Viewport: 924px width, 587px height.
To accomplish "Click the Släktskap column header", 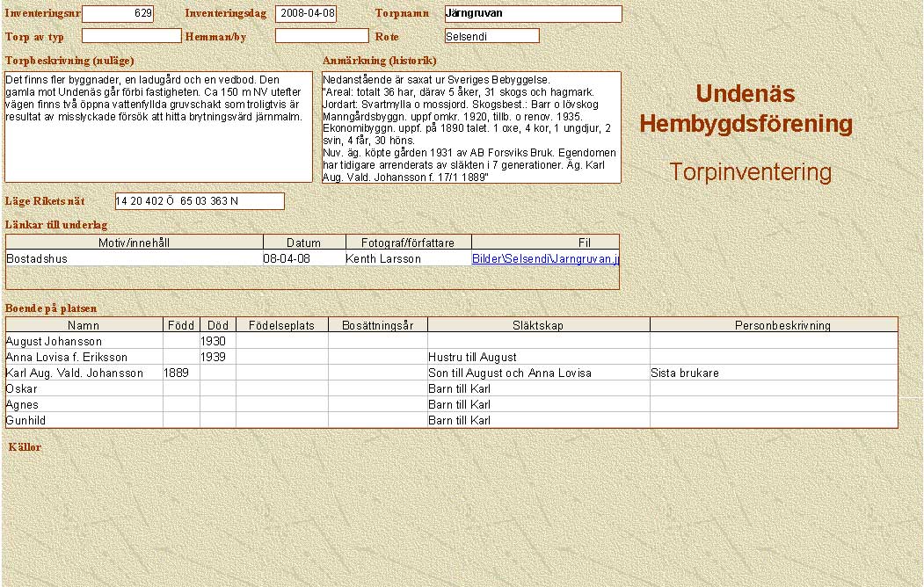I will click(538, 325).
